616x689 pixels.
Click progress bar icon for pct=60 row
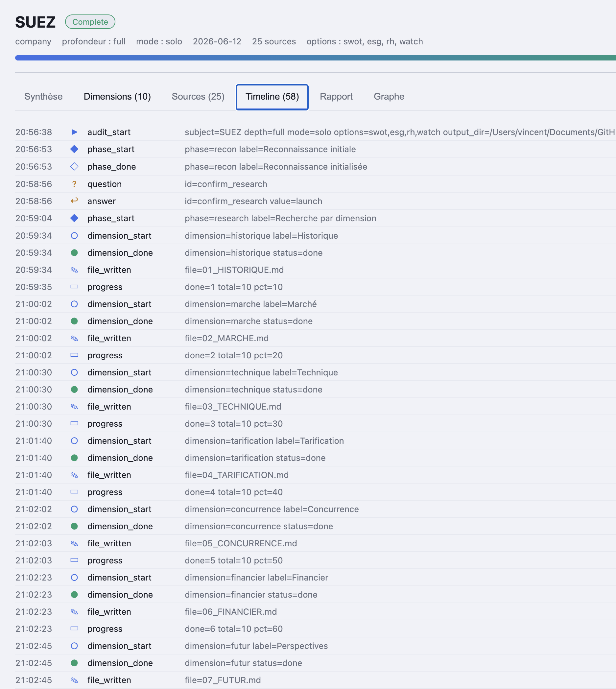[x=75, y=629]
